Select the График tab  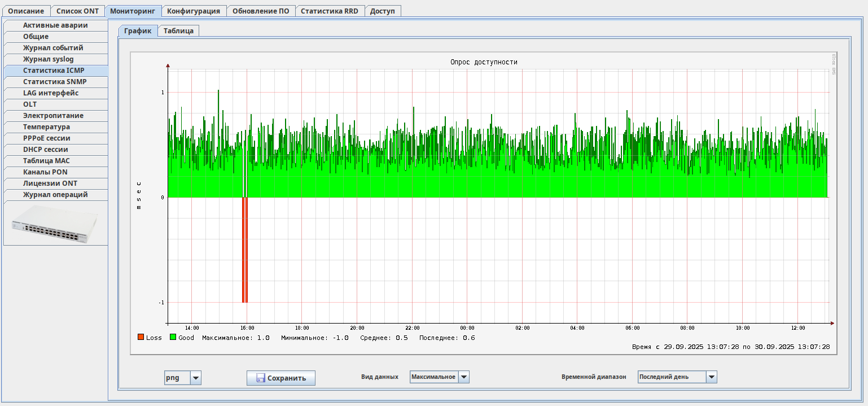pos(138,31)
